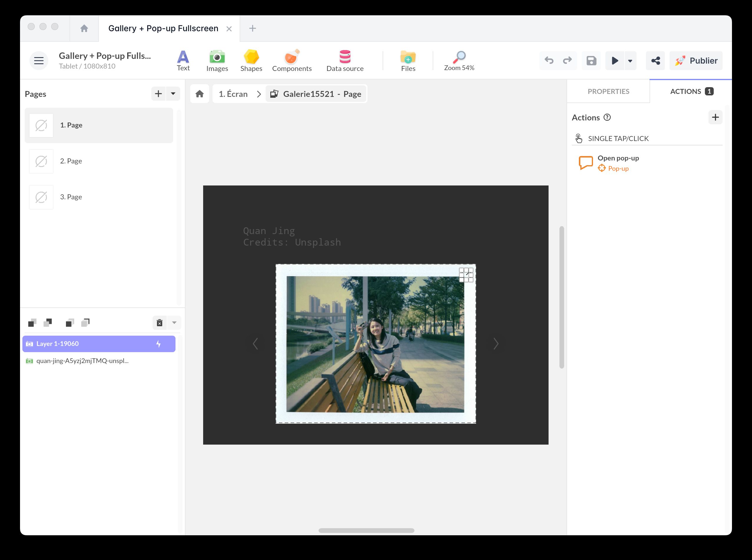Click the canvas vertical scrollbar
The width and height of the screenshot is (752, 560).
tap(561, 297)
